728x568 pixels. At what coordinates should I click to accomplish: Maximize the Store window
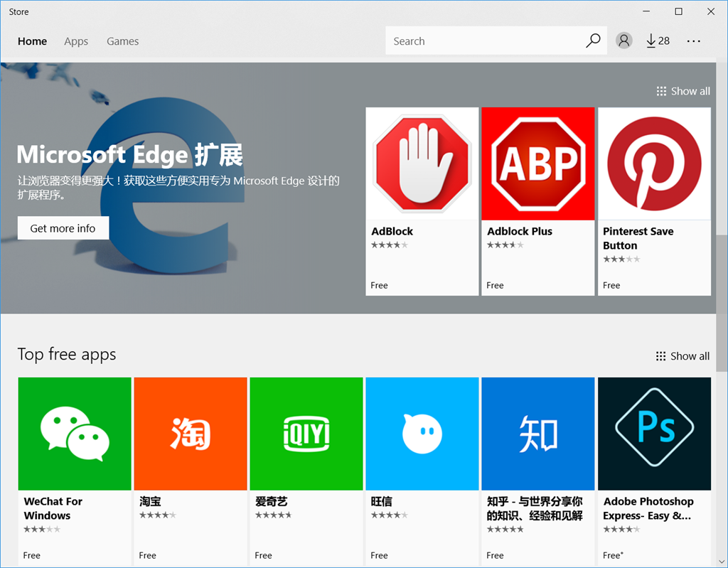[679, 11]
